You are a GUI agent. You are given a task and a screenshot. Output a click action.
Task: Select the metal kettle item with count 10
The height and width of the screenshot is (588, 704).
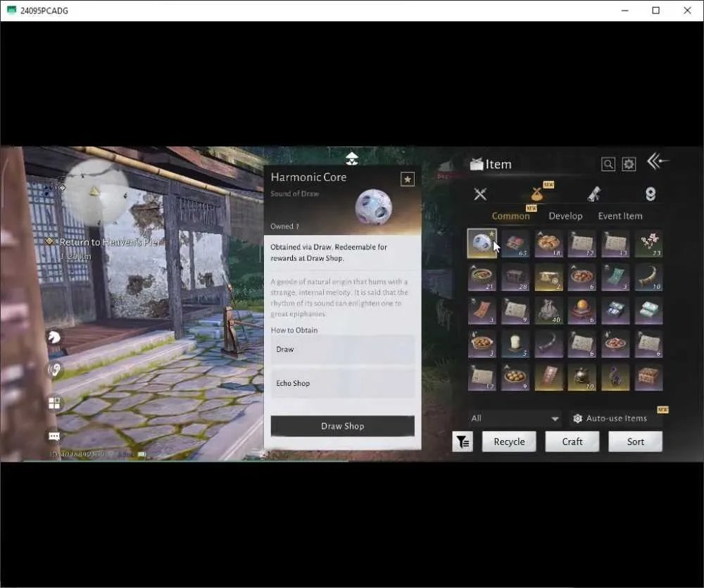[582, 377]
